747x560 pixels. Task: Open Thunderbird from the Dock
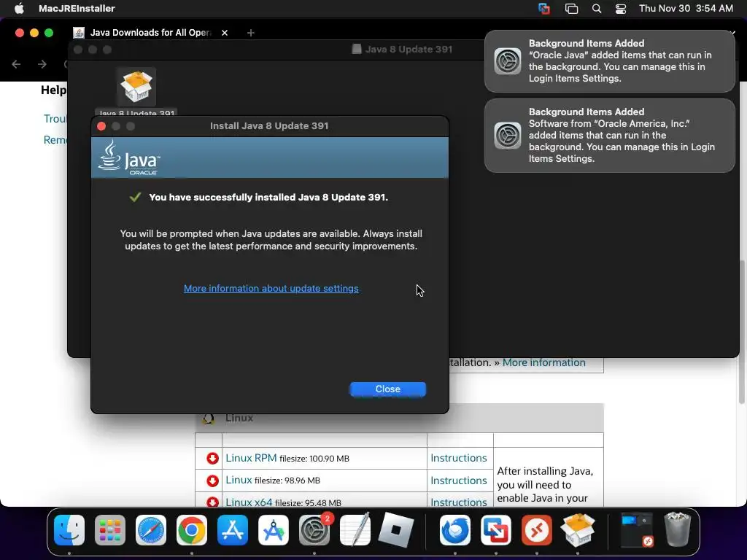[x=455, y=530]
